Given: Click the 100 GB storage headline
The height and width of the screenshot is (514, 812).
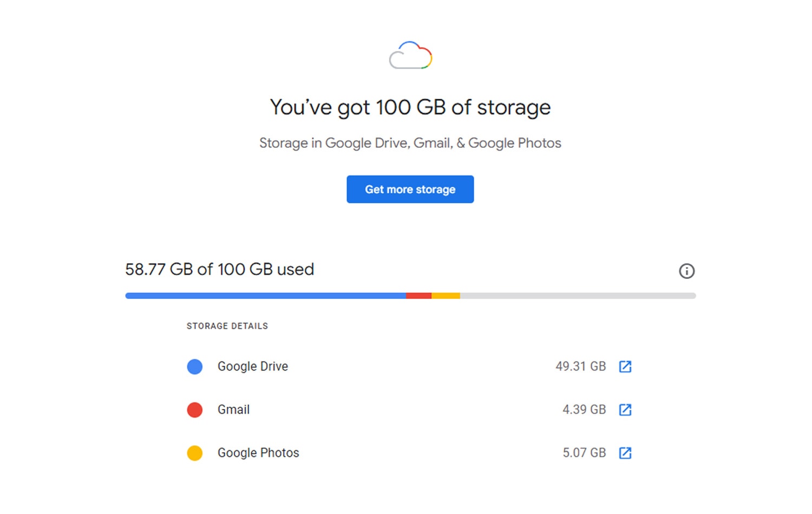Looking at the screenshot, I should [410, 107].
